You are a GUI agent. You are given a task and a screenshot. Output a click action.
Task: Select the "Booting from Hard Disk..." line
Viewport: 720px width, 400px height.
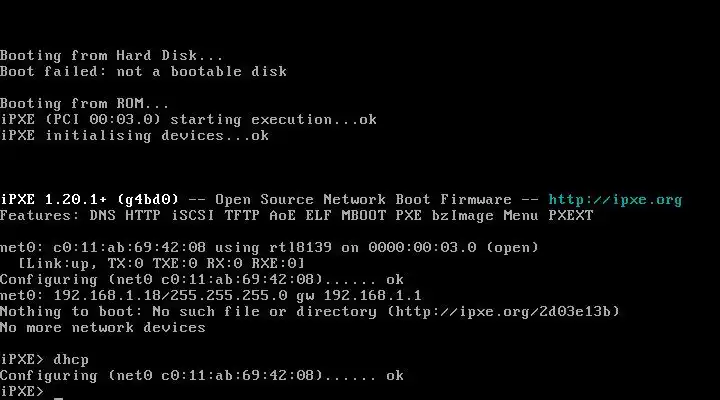pos(112,55)
